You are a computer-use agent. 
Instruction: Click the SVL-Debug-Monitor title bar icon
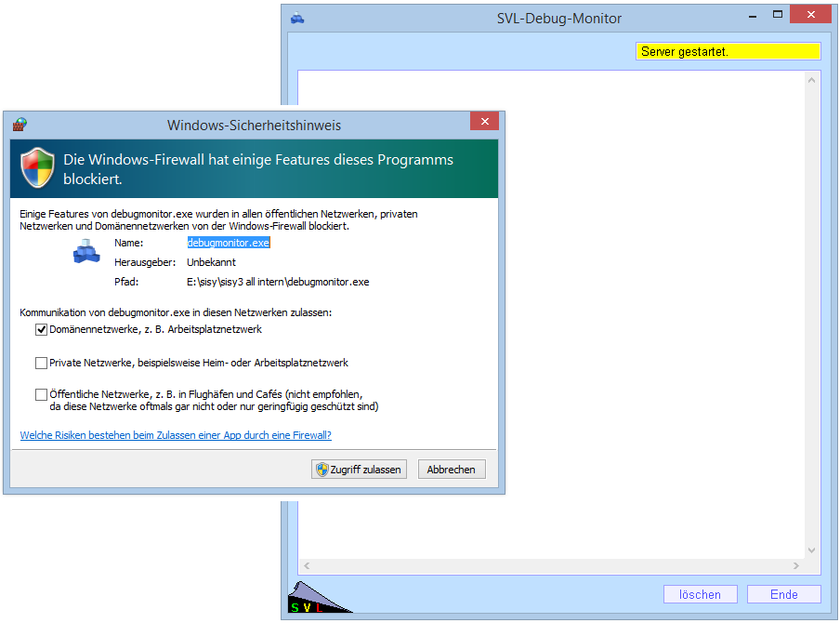point(297,18)
